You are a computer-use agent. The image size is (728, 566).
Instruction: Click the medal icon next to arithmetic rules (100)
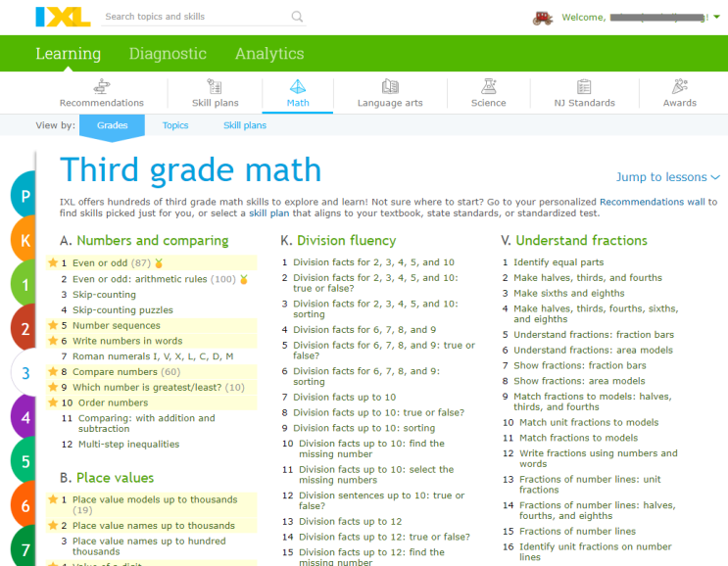244,279
